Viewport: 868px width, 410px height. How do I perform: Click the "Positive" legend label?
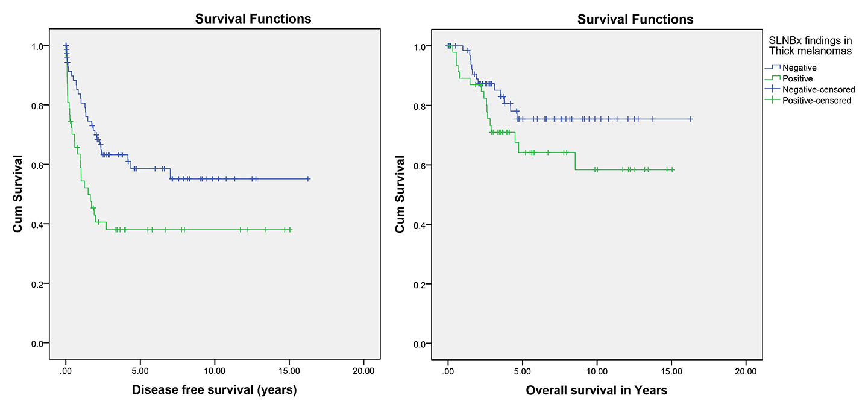pos(797,78)
